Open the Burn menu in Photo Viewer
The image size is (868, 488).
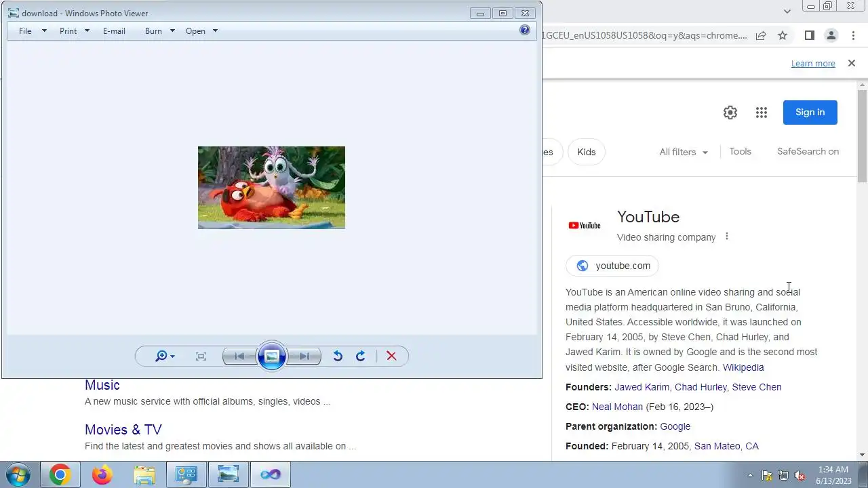pyautogui.click(x=153, y=31)
